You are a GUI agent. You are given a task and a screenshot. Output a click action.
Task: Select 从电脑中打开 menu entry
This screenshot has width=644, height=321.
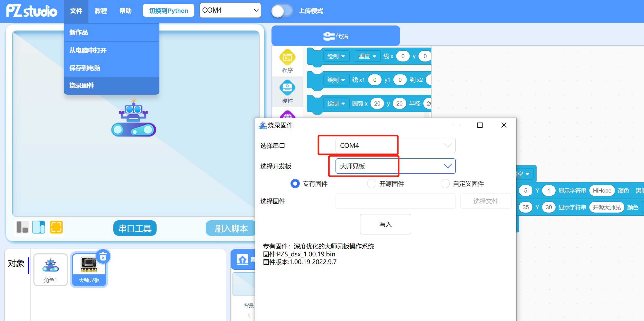[112, 50]
